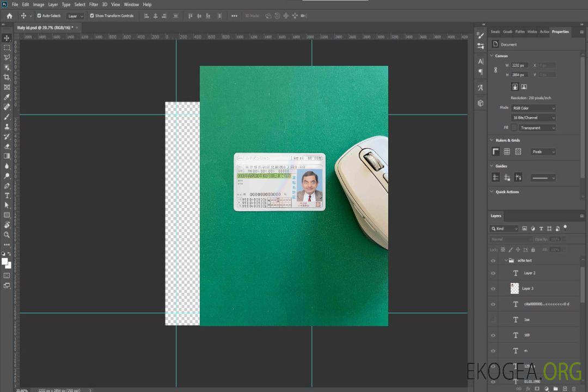Viewport: 588px width, 392px height.
Task: Open the 3D panel cube icon
Action: coord(481,103)
